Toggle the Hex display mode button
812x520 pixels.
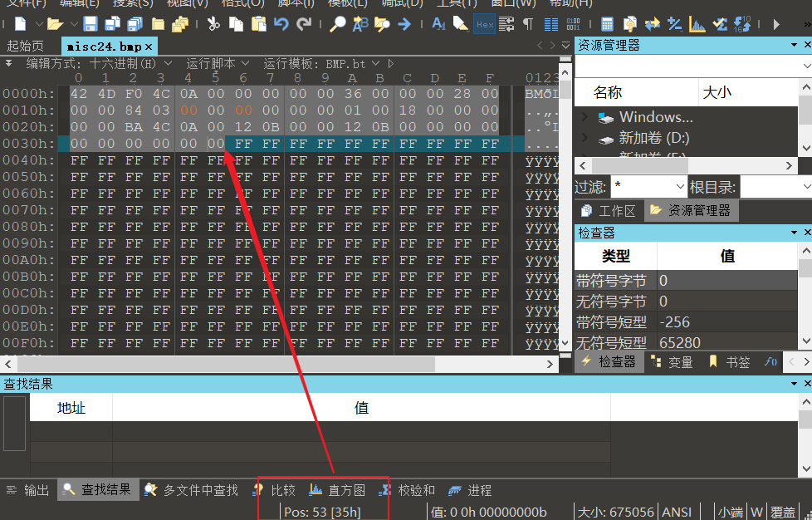click(484, 23)
